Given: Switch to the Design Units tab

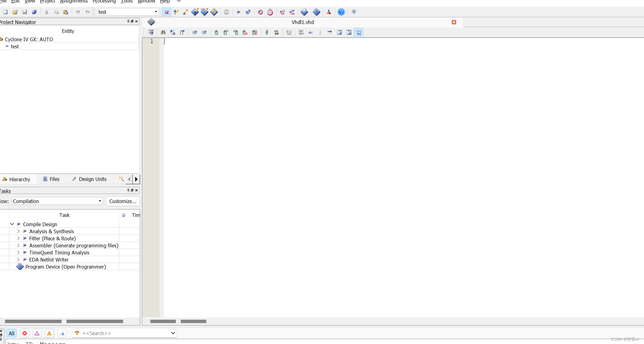Looking at the screenshot, I should point(89,179).
